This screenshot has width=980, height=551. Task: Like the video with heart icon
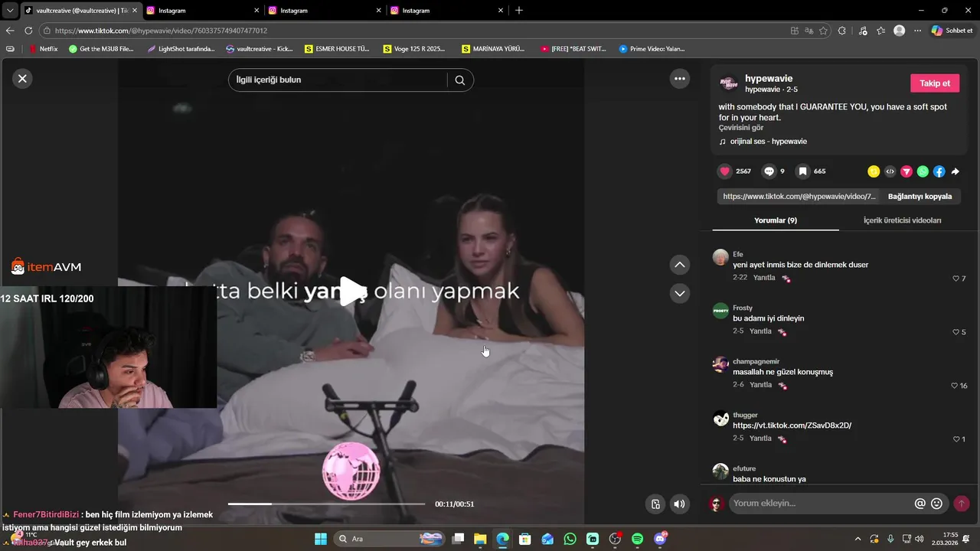point(724,171)
